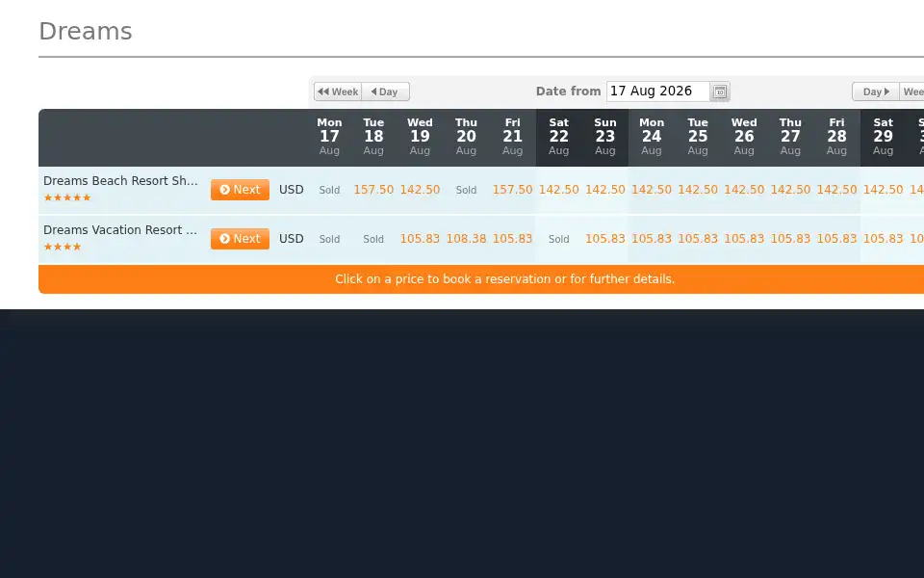Screen dimensions: 924x578
Task: Select Beach Resort 142.50 price on Mon 24
Action: point(652,190)
